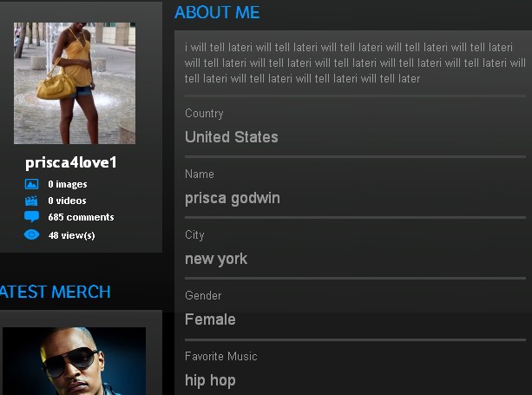Click the prisca4love1 username
The width and height of the screenshot is (532, 395).
71,162
